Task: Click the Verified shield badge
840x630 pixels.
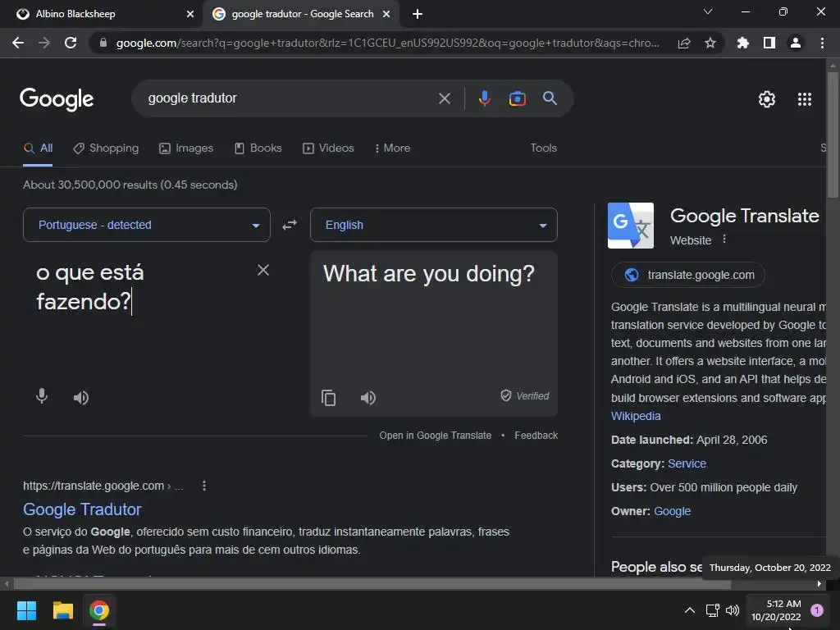Action: [524, 396]
